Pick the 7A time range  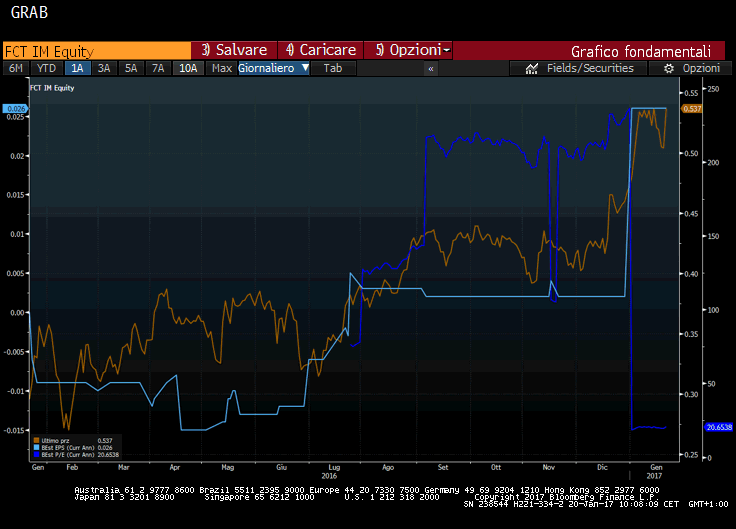click(157, 68)
